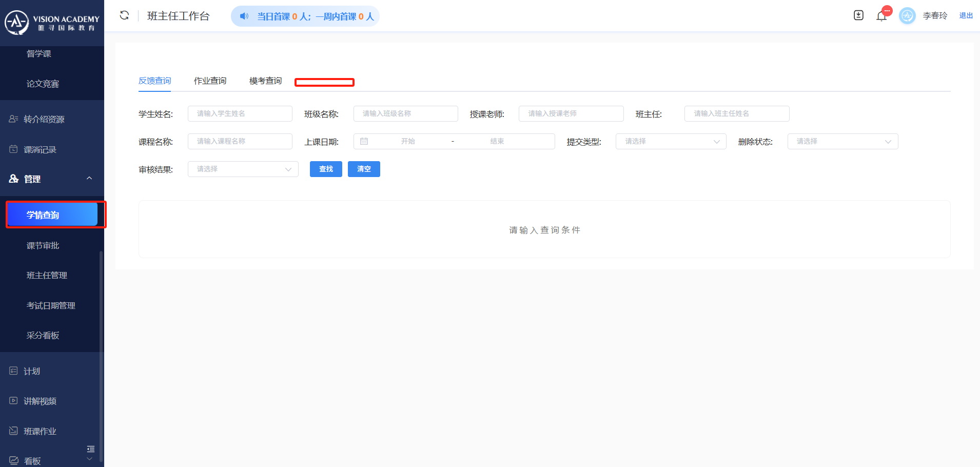Click the 退出 logout link
Screen dimensions: 980x467
coord(966,16)
